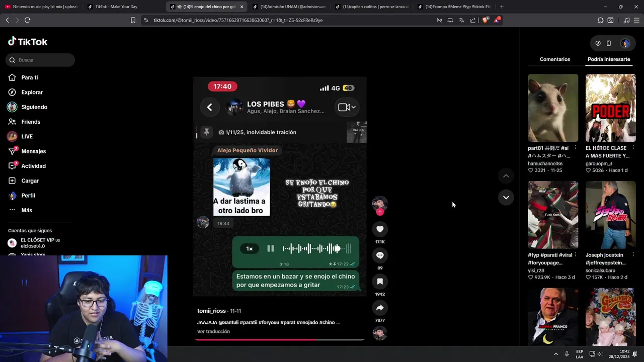
Task: Like the video with the heart icon
Action: pos(380,229)
